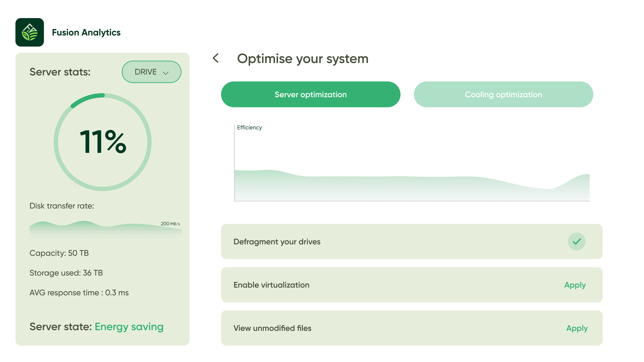The width and height of the screenshot is (644, 362).
Task: Click the 11% circular progress gauge
Action: click(x=102, y=142)
